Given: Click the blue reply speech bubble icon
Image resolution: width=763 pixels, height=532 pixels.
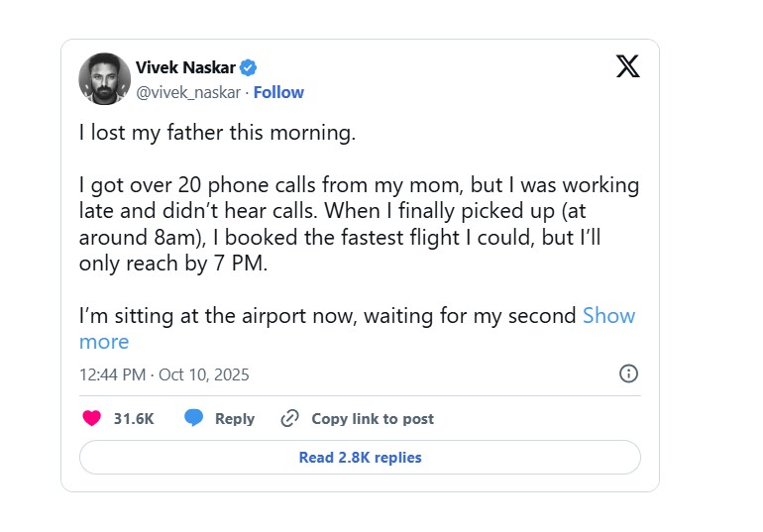Looking at the screenshot, I should 194,418.
